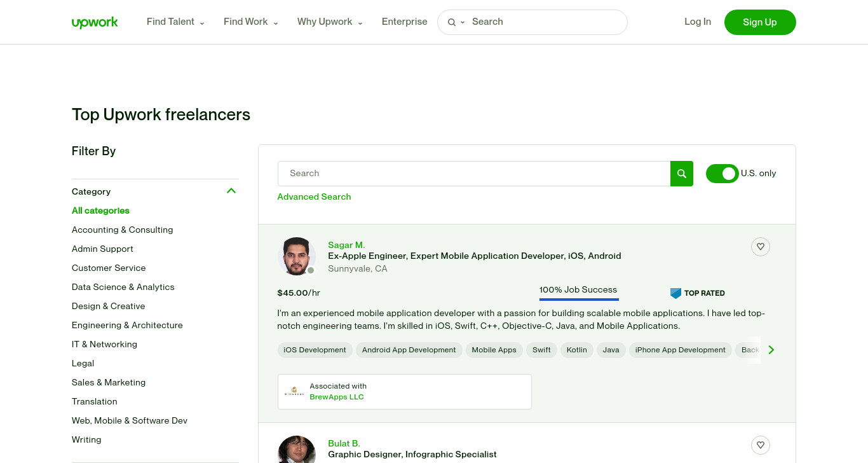The image size is (868, 463).
Task: Filter by Customer Service
Action: tap(109, 268)
